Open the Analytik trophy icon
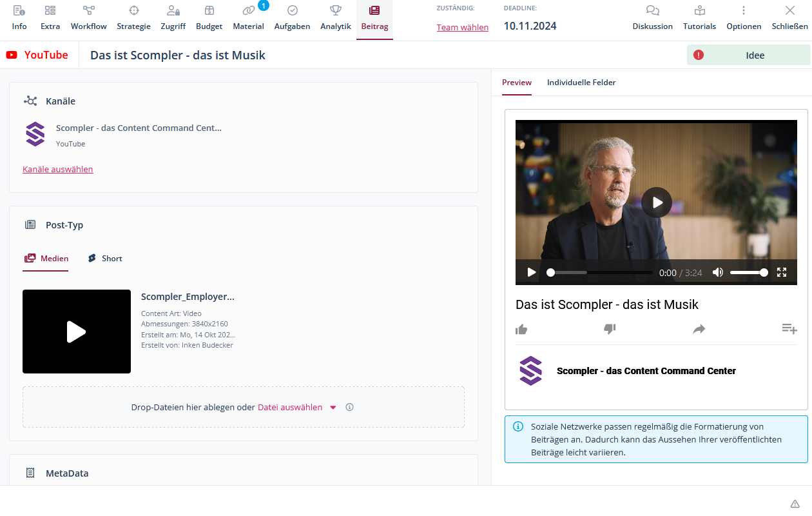This screenshot has height=516, width=812. click(x=335, y=10)
